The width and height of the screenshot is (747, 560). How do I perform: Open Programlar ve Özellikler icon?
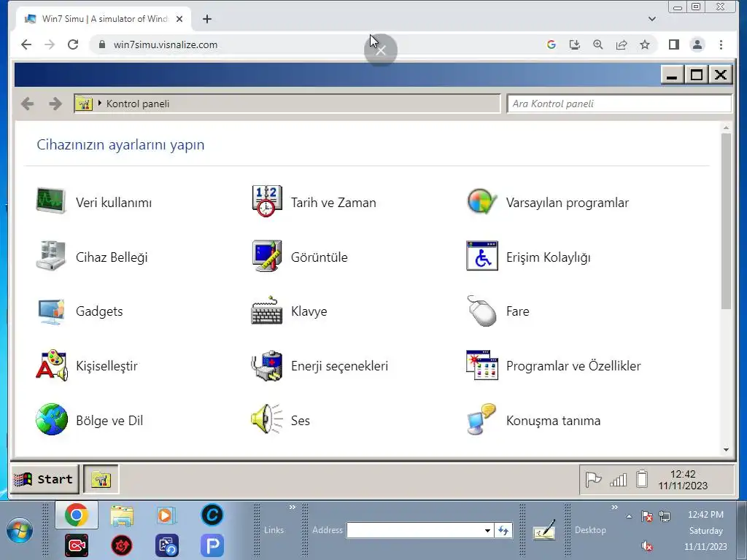(x=481, y=365)
